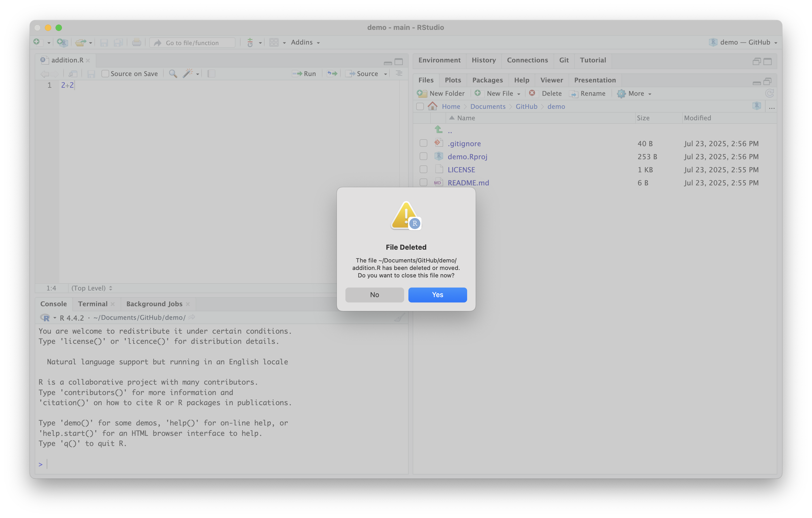
Task: Check the box next to README.md
Action: click(x=423, y=183)
